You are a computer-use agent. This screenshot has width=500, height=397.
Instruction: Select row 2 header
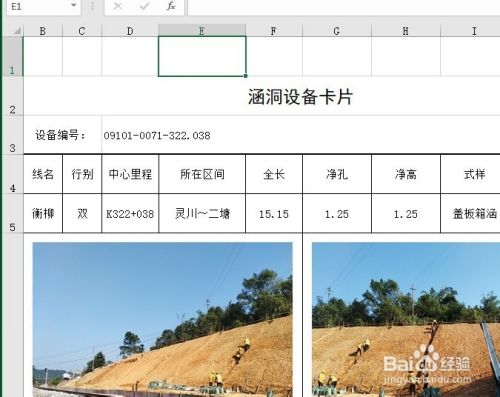pyautogui.click(x=12, y=96)
